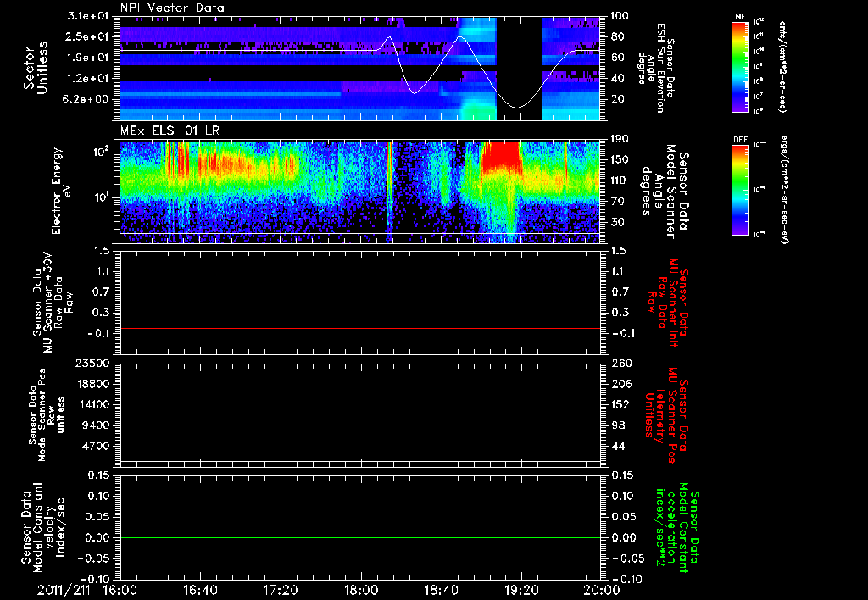The image size is (868, 600).
Task: Click the 18800 scanner position tick value
Action: pos(92,384)
